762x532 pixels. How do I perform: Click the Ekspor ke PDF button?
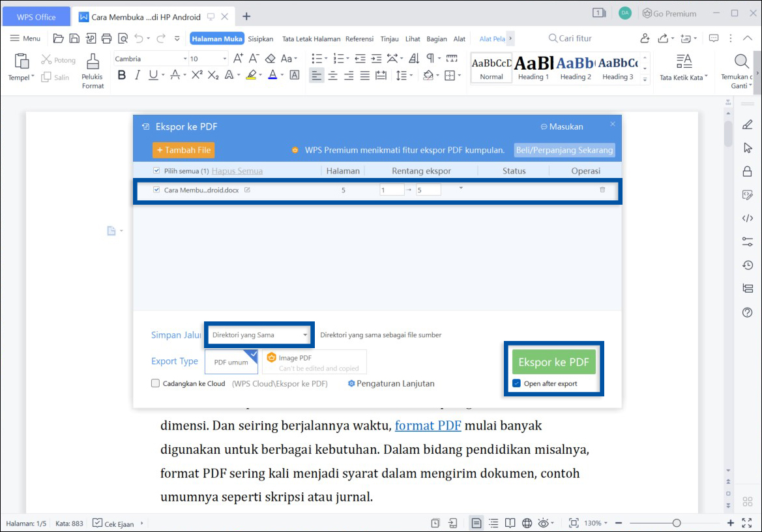(x=553, y=361)
